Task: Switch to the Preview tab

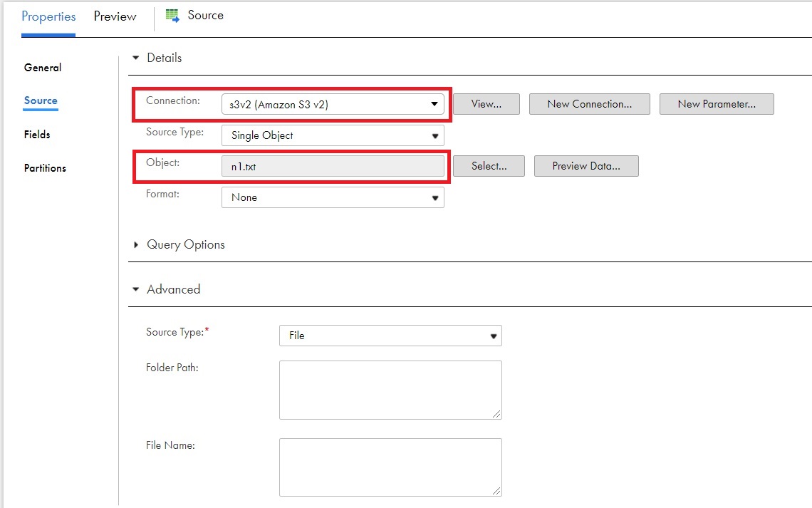Action: tap(115, 16)
